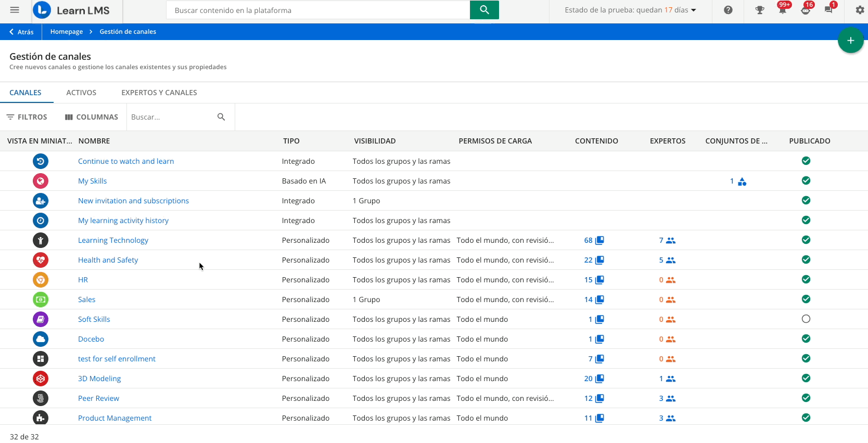The width and height of the screenshot is (868, 443).
Task: Open content count 15 for HR
Action: (594, 280)
